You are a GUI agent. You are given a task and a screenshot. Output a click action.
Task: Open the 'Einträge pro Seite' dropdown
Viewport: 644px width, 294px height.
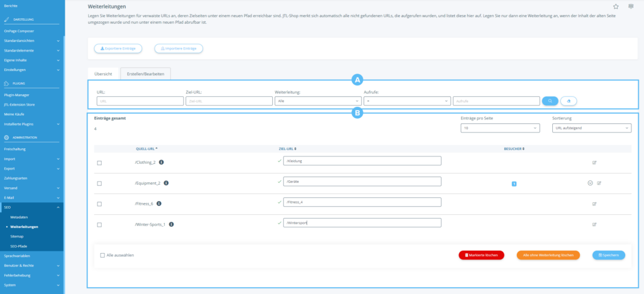click(x=501, y=128)
